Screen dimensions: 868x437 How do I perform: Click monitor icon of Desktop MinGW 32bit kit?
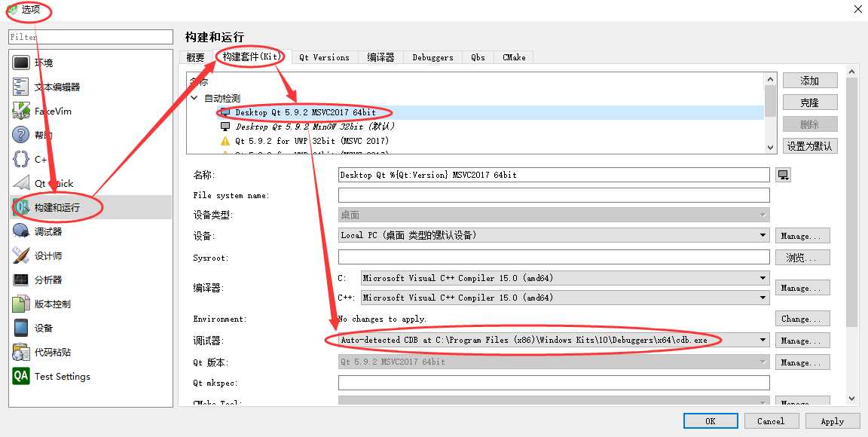[225, 127]
